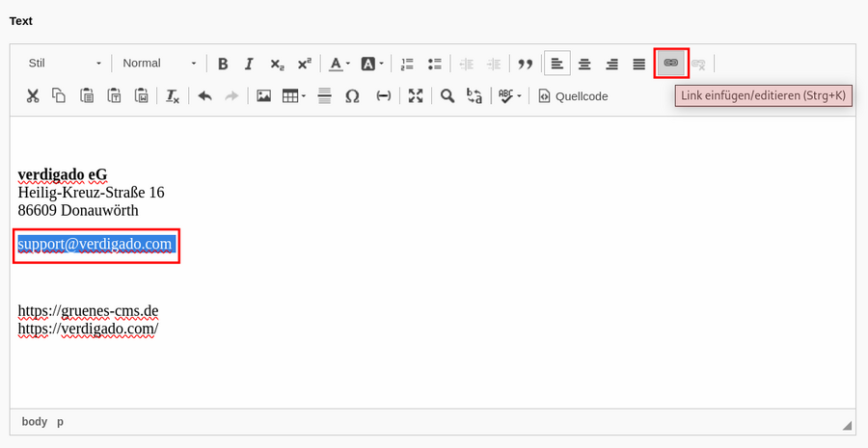Cut the selected text with scissors icon

click(x=33, y=95)
